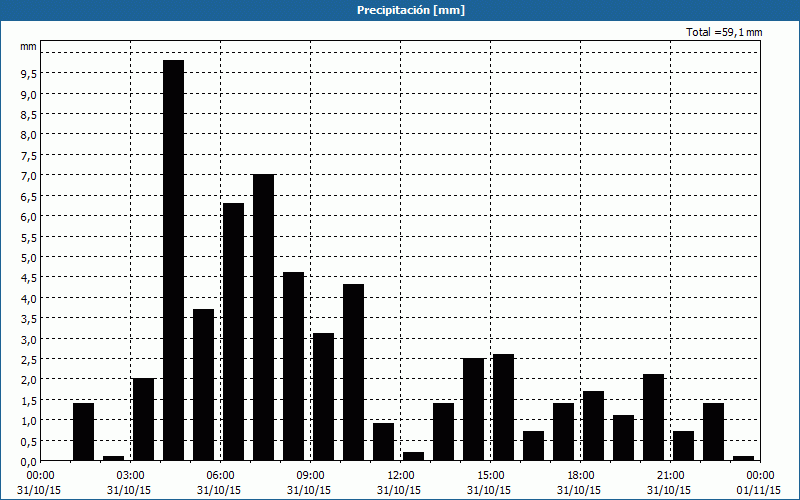Image resolution: width=800 pixels, height=500 pixels.
Task: Select the 1,7 mm bar starting at 18:00
Action: pos(593,426)
